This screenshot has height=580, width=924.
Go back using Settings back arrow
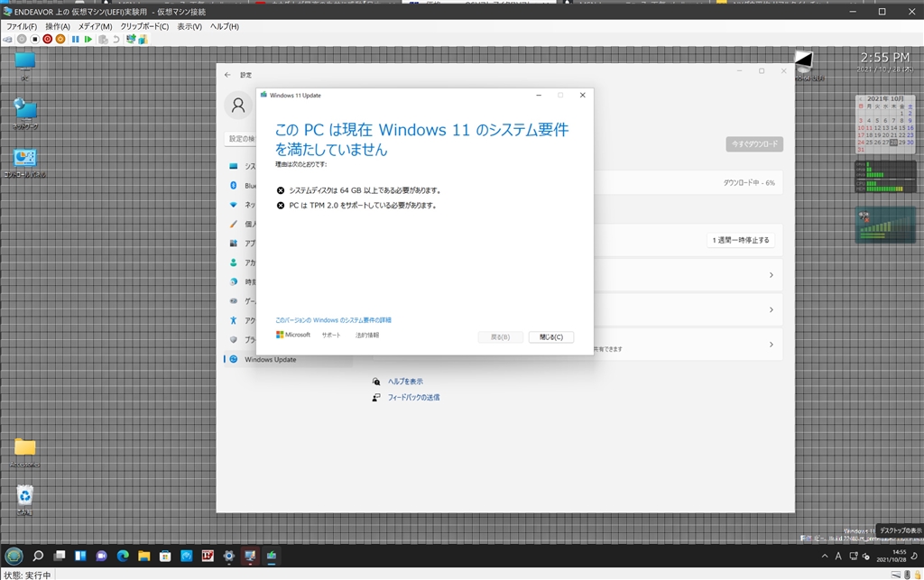(x=227, y=75)
